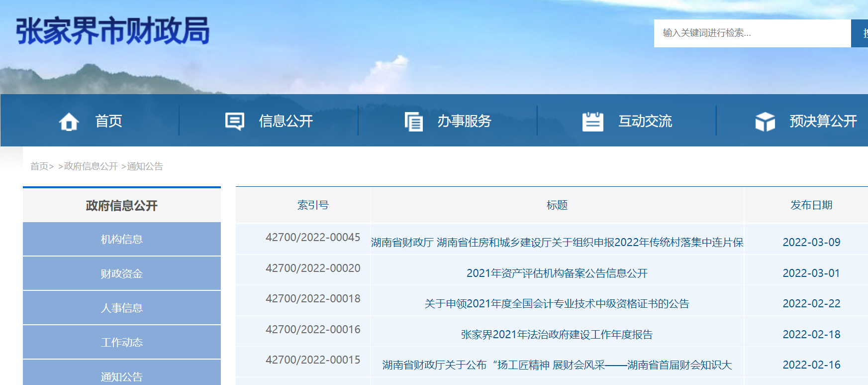Go to 首页 in the breadcrumb
The width and height of the screenshot is (868, 385).
click(39, 166)
